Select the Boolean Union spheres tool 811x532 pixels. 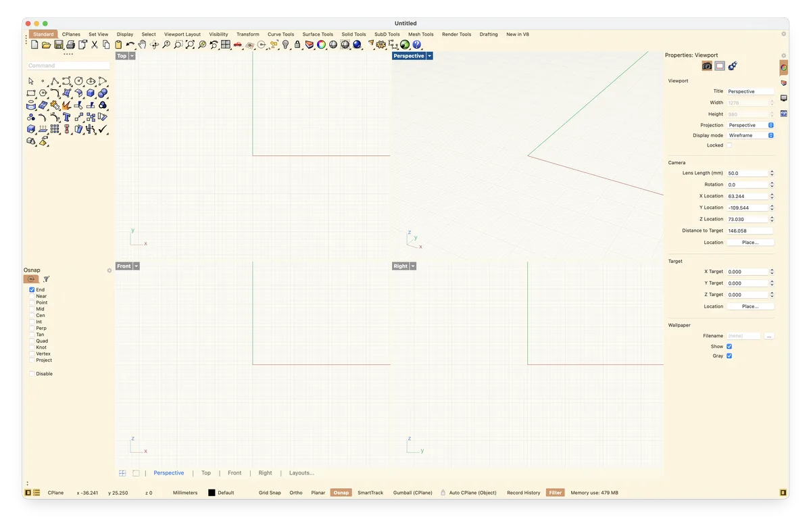tap(103, 93)
